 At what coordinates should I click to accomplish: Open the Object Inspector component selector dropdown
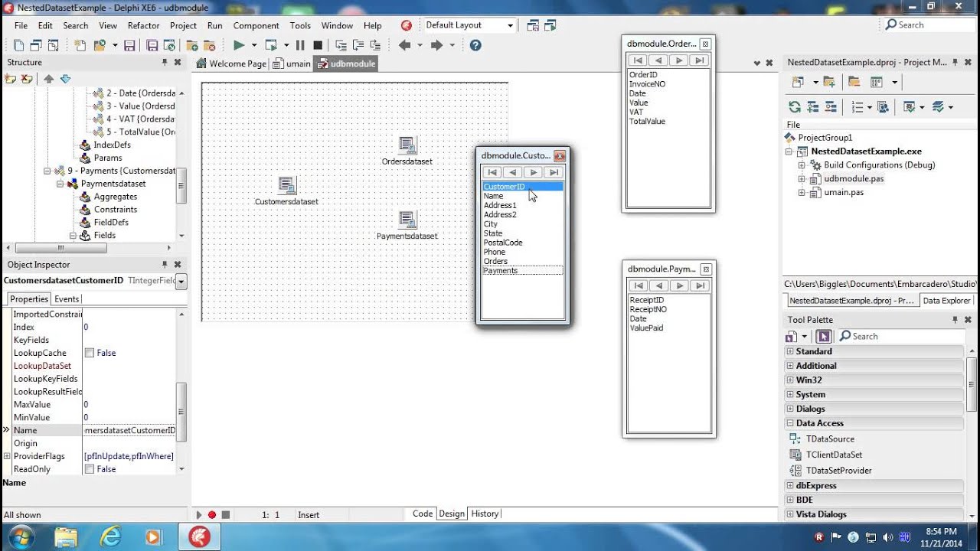point(181,282)
